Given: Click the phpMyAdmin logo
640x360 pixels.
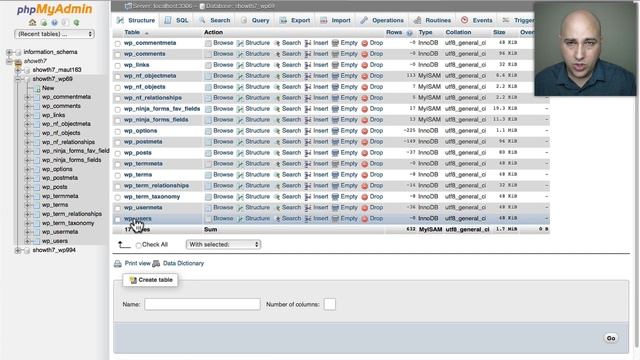Looking at the screenshot, I should click(54, 9).
